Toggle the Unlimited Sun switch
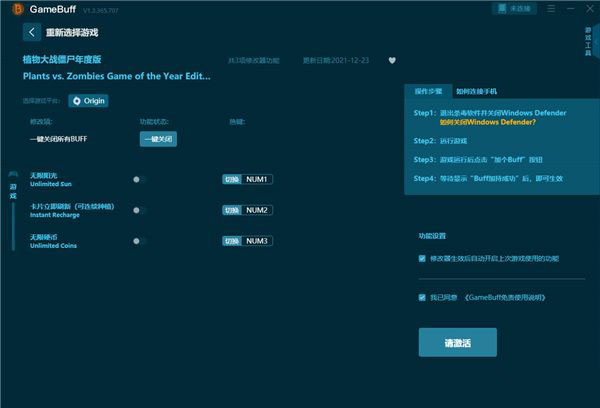Viewport: 600px width, 408px height. [x=139, y=180]
